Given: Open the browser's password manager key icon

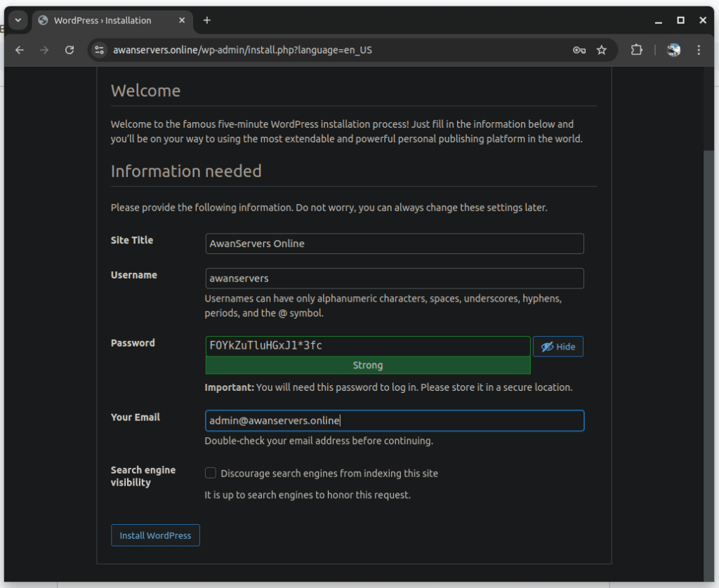Looking at the screenshot, I should click(579, 50).
